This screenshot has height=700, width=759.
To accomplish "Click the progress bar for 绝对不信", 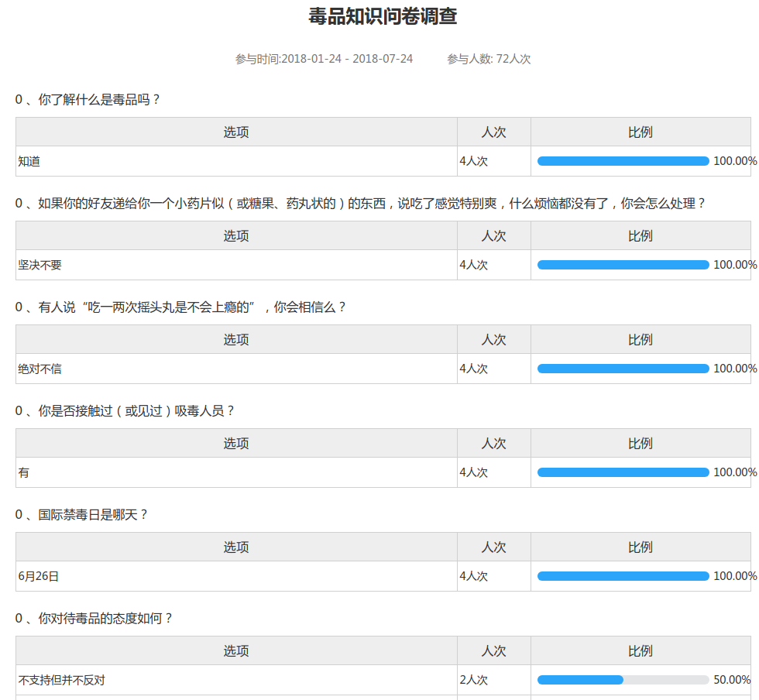I will click(623, 369).
